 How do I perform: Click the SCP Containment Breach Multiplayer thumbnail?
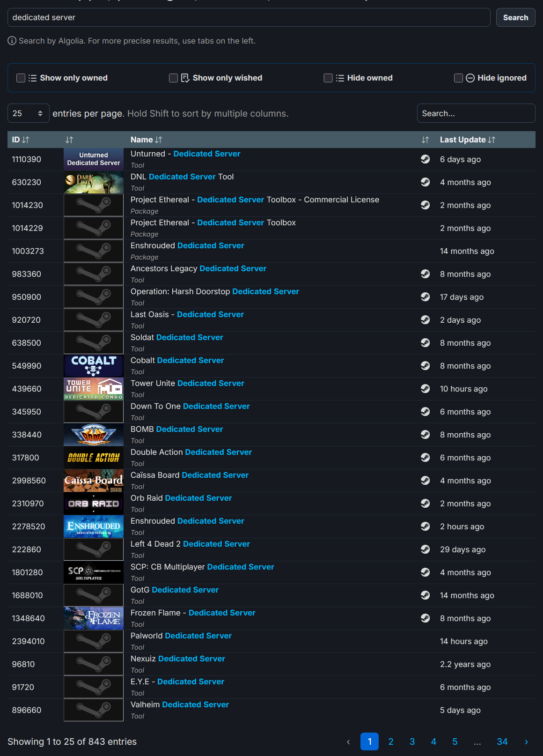click(94, 572)
